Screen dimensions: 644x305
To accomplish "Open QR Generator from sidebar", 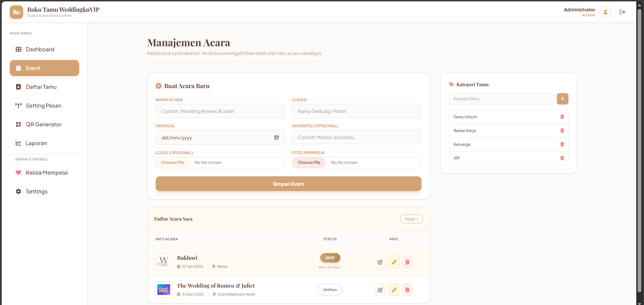I will click(x=43, y=124).
